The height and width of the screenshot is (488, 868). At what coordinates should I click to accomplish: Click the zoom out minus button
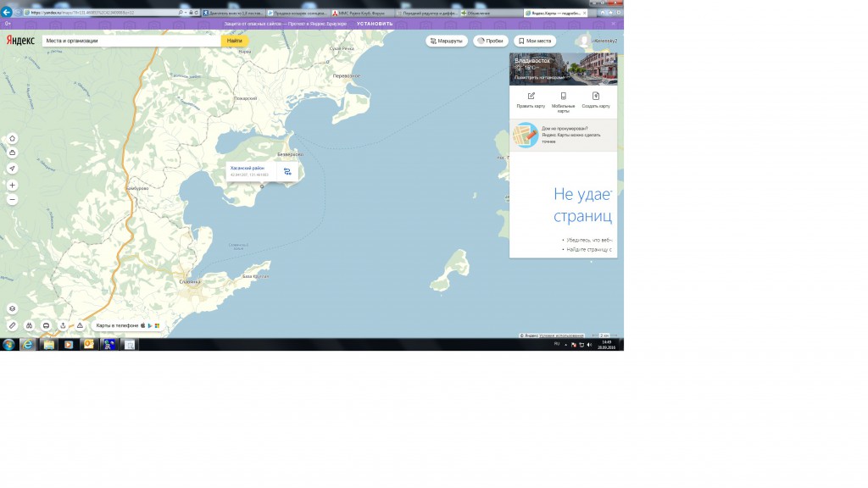pyautogui.click(x=12, y=200)
